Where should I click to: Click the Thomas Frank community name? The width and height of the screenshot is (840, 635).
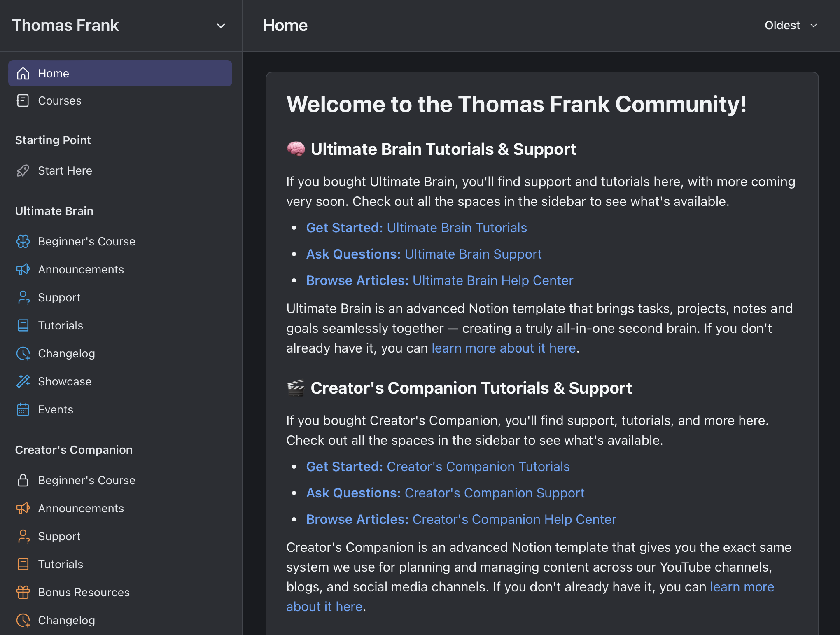65,26
